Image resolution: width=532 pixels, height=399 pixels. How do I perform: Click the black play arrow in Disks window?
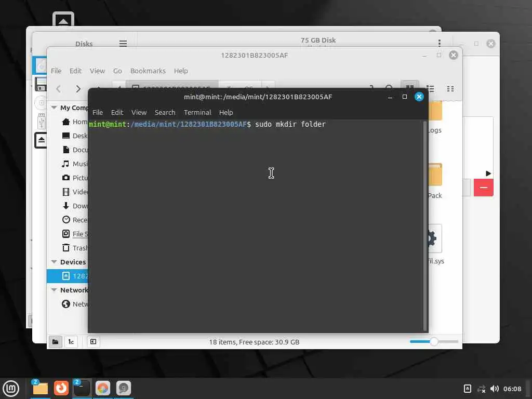tap(488, 174)
